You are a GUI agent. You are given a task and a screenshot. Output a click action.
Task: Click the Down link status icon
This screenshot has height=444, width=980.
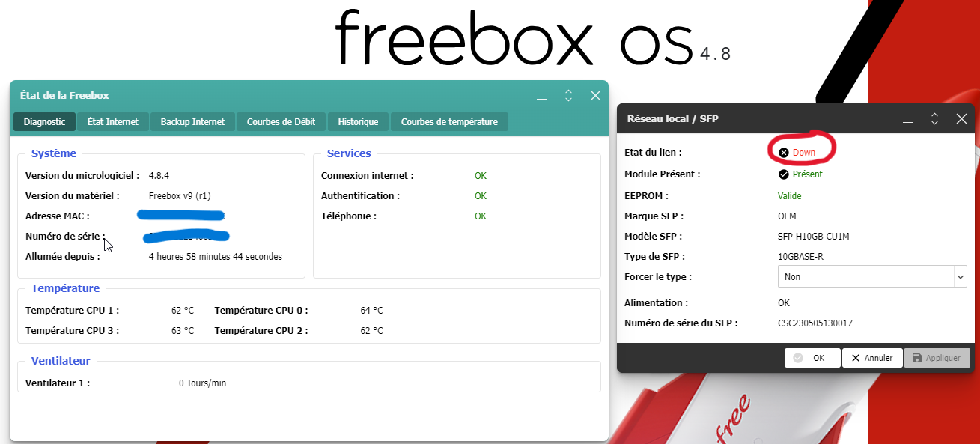coord(784,152)
